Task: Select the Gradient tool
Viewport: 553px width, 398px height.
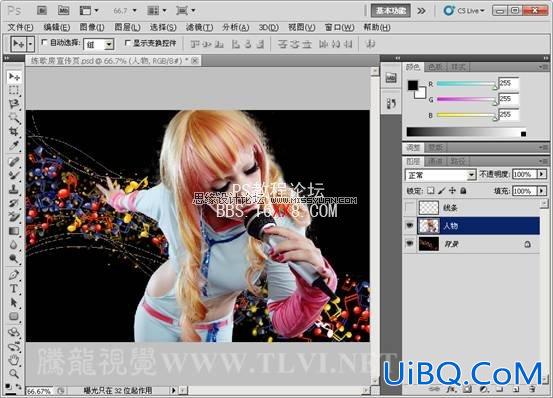Action: point(14,231)
